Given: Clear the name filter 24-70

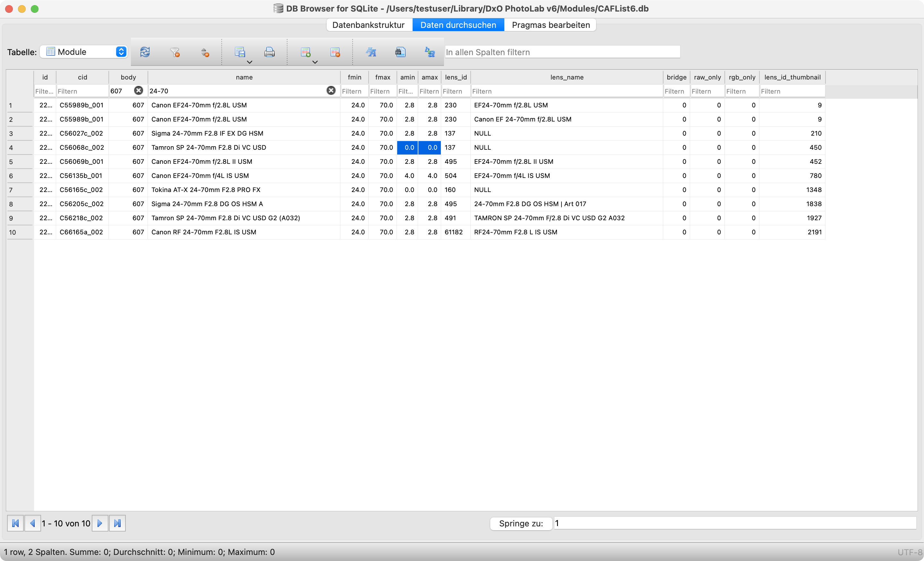Looking at the screenshot, I should click(331, 90).
